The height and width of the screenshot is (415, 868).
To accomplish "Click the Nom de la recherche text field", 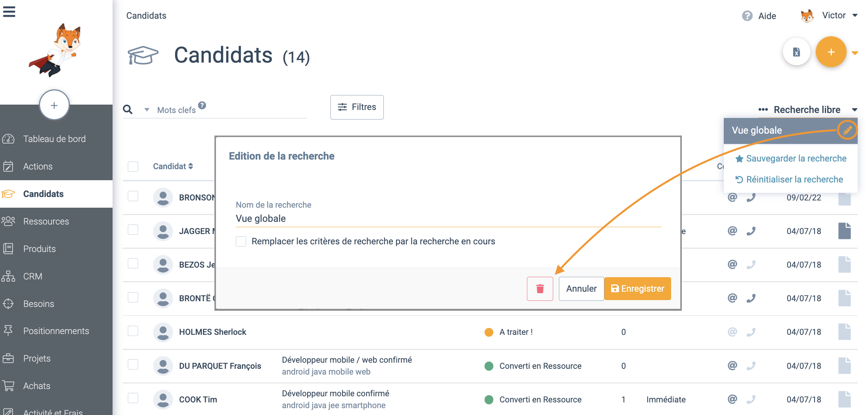I will 448,219.
